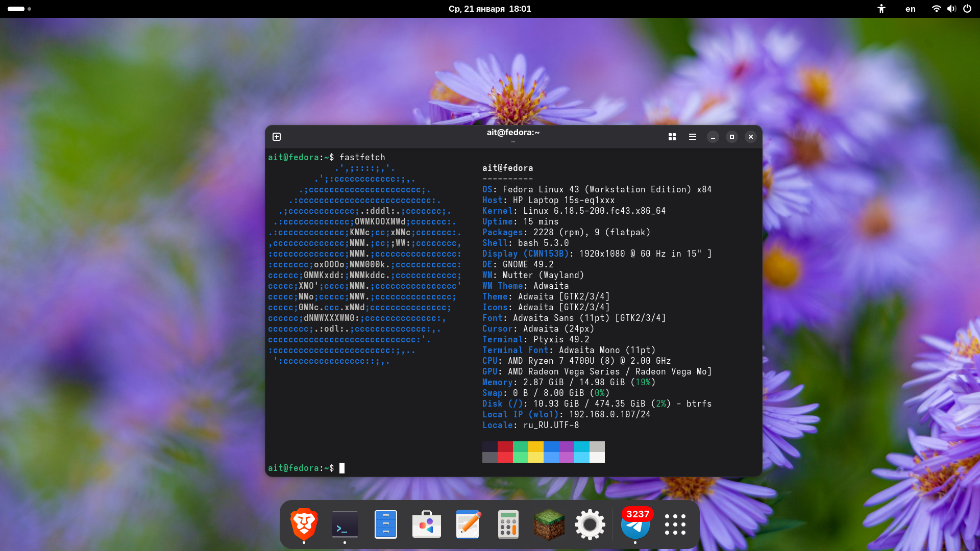
Task: Launch the Minecraft grass block icon
Action: tap(549, 524)
